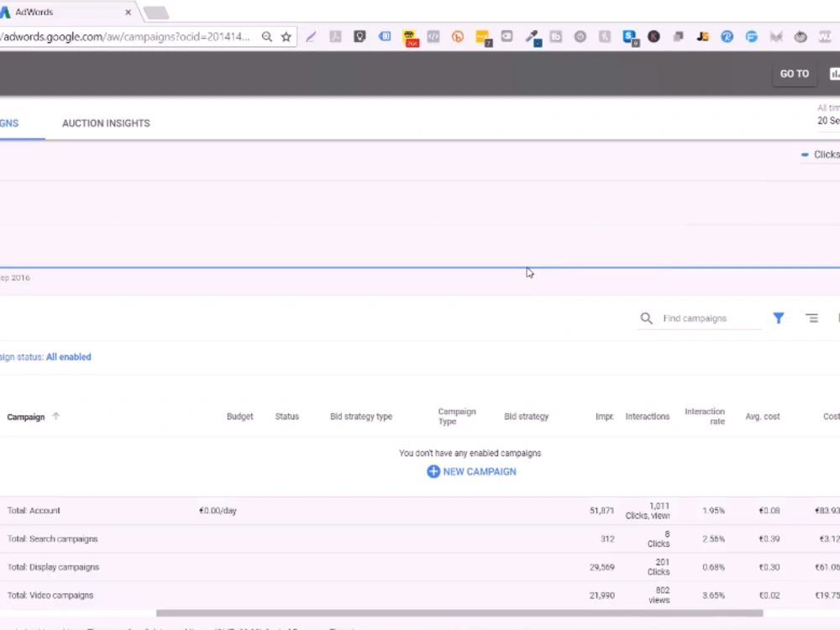Screen dimensions: 840x630
Task: Sort by the Impr. column header
Action: click(x=604, y=417)
